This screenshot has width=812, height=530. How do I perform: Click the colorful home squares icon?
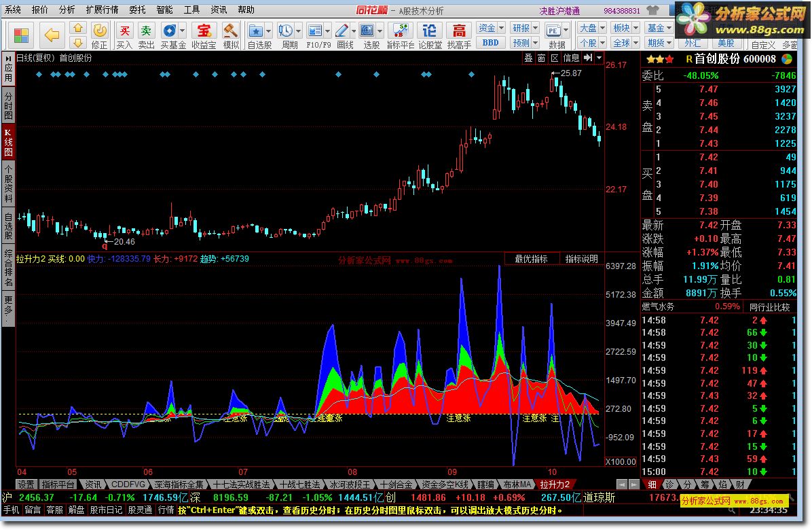[21, 36]
